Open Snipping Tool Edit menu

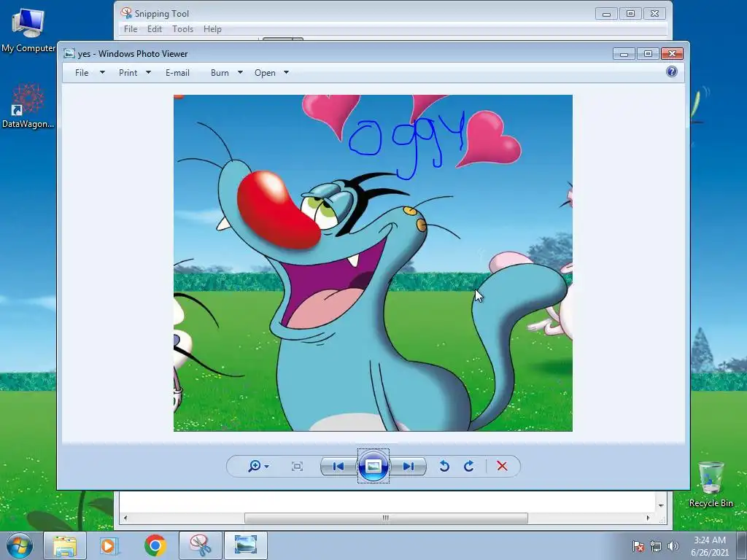click(x=155, y=29)
